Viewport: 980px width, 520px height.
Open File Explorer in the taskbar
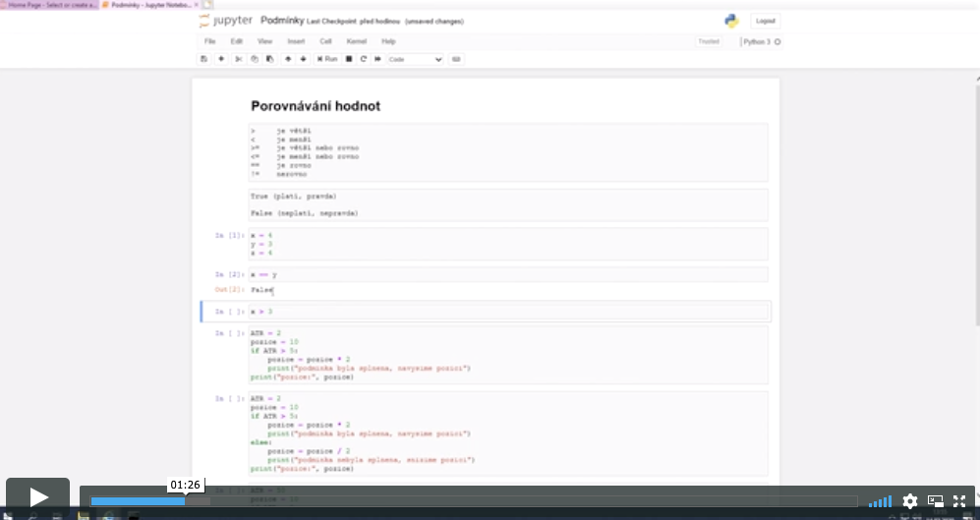tap(83, 516)
